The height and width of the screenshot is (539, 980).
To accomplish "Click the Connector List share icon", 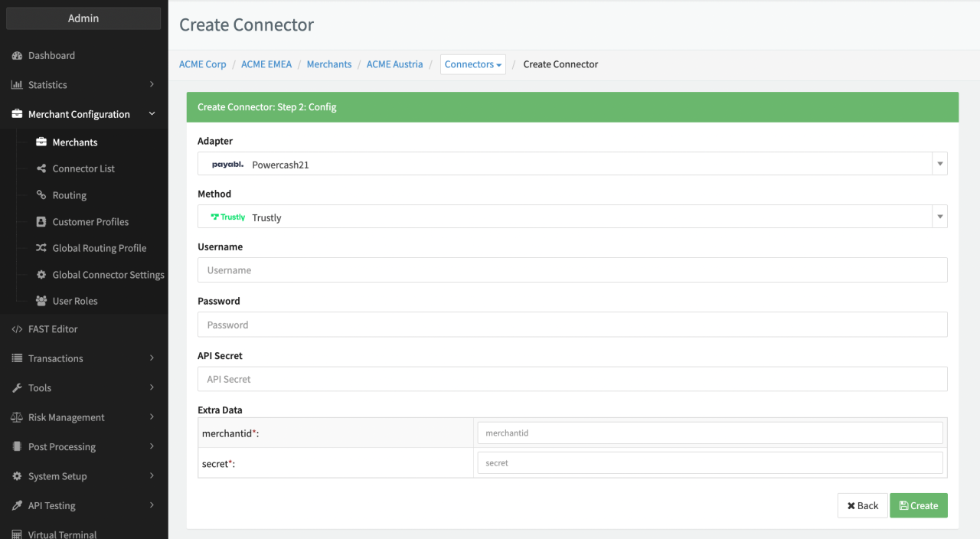I will (41, 168).
